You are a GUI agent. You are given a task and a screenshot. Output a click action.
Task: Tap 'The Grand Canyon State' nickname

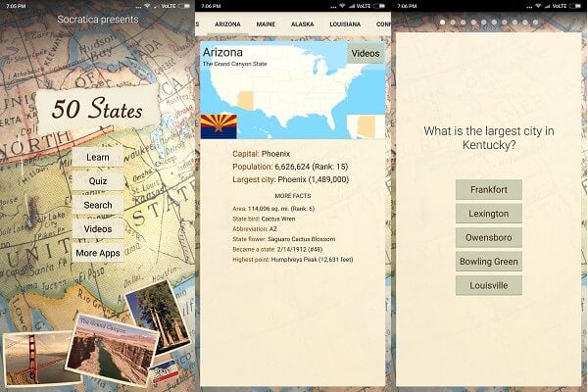point(235,64)
